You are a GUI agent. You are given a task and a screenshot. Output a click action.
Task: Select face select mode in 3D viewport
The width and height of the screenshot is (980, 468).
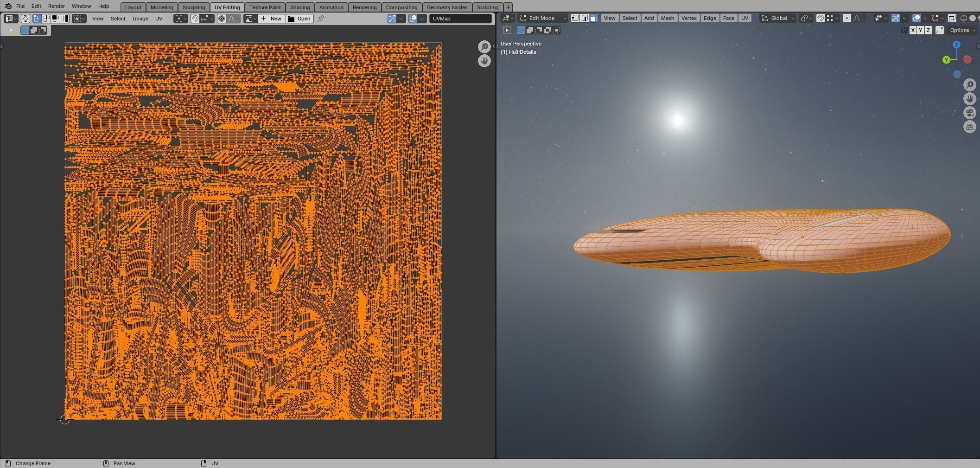[594, 18]
